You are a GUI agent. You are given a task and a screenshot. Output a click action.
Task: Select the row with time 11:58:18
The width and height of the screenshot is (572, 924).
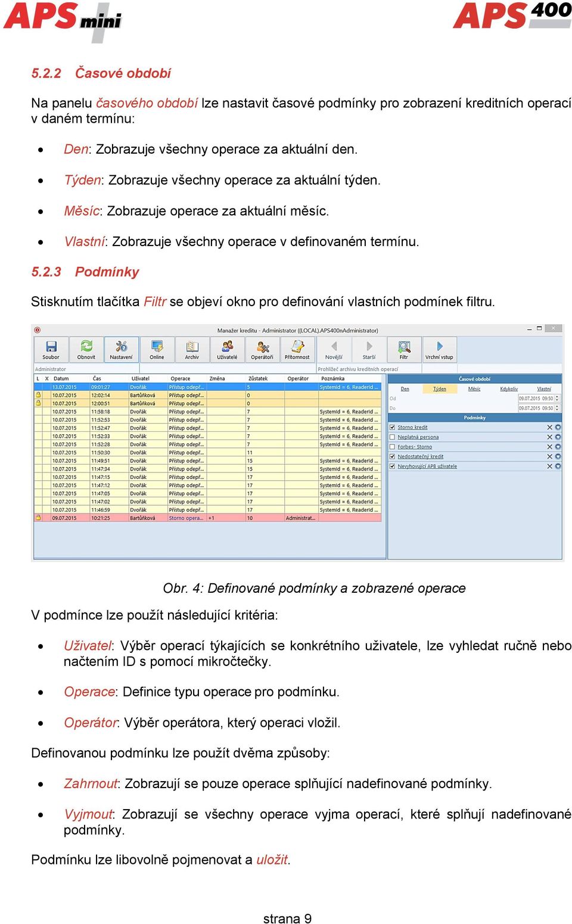tap(208, 412)
